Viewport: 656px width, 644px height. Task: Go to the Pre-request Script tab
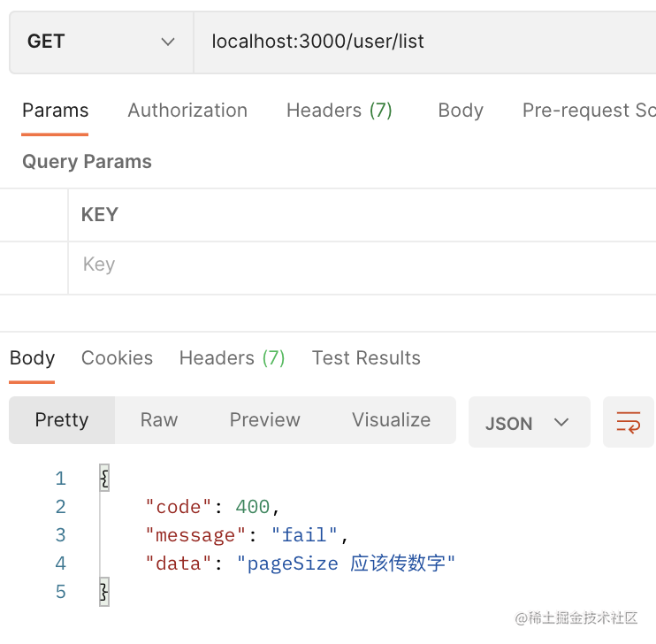tap(588, 111)
